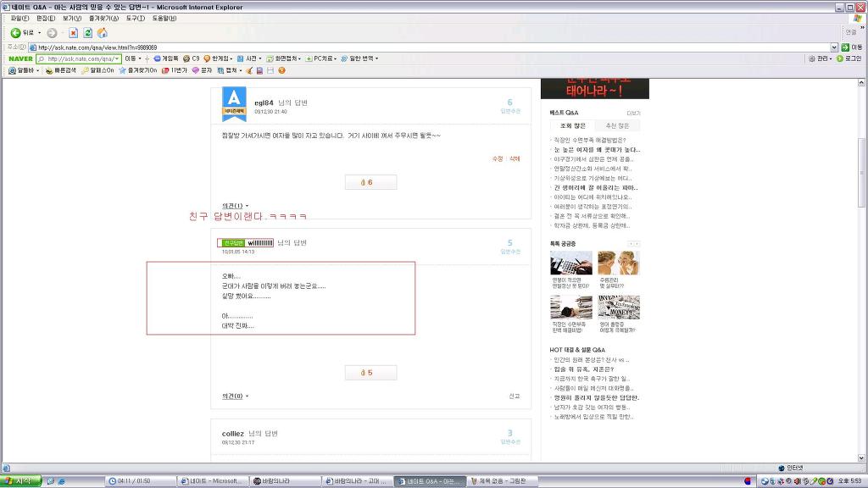
Task: Expand the 일한 번역 translation dropdown
Action: point(377,58)
